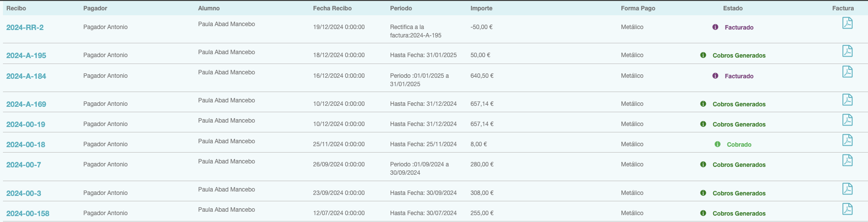View PDF invoice of receipt 2024-A-169
The height and width of the screenshot is (222, 868).
click(x=847, y=100)
